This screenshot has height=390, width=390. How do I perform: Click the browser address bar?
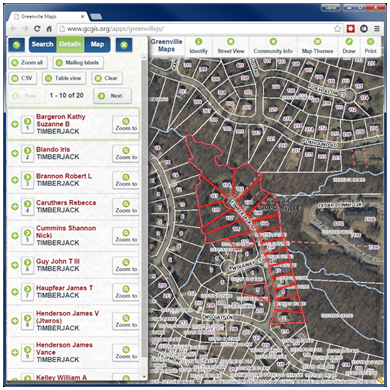(x=195, y=29)
